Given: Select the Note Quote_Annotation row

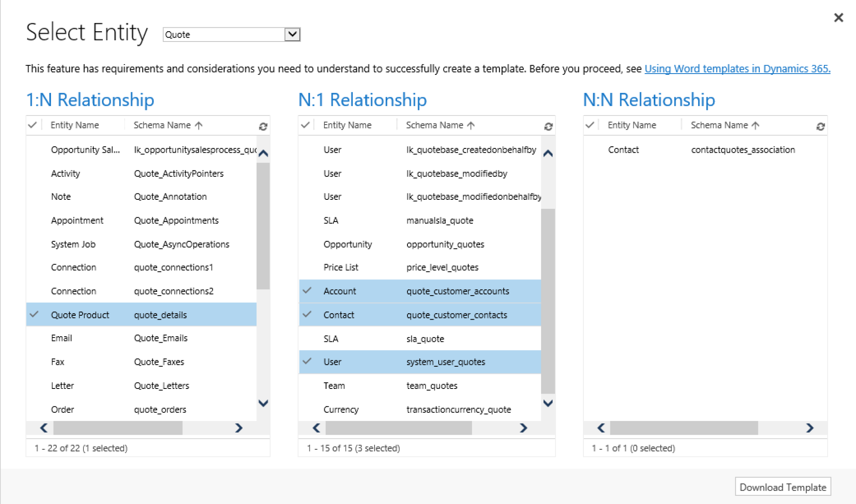Looking at the screenshot, I should 141,196.
